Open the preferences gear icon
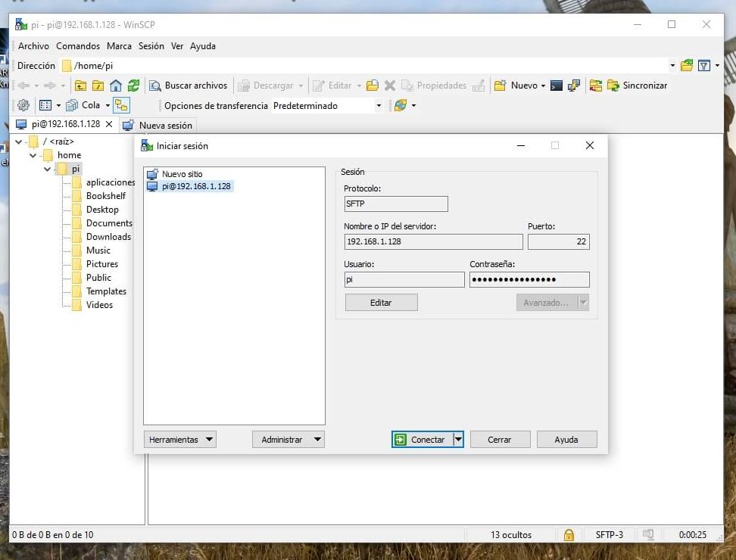The height and width of the screenshot is (560, 736). coord(23,105)
